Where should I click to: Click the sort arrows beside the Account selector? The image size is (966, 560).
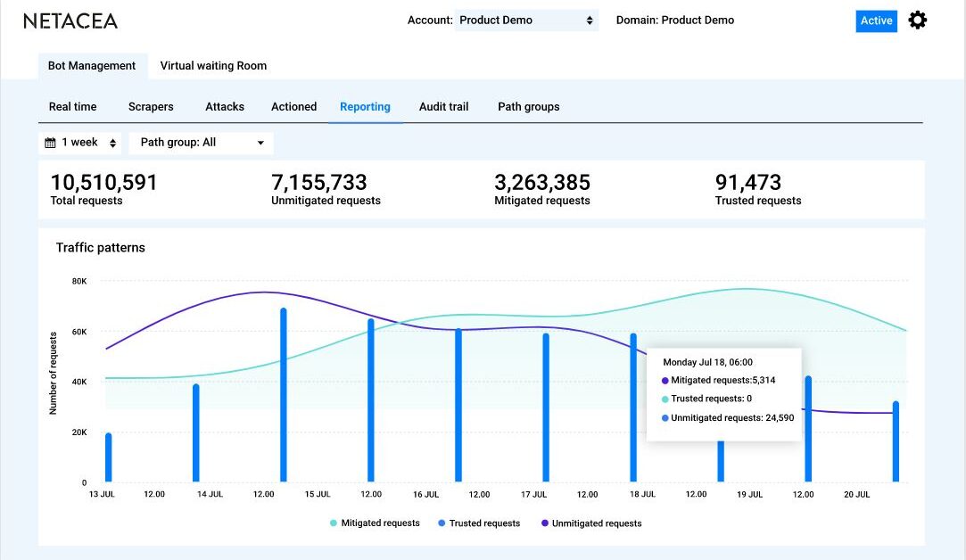pyautogui.click(x=590, y=20)
